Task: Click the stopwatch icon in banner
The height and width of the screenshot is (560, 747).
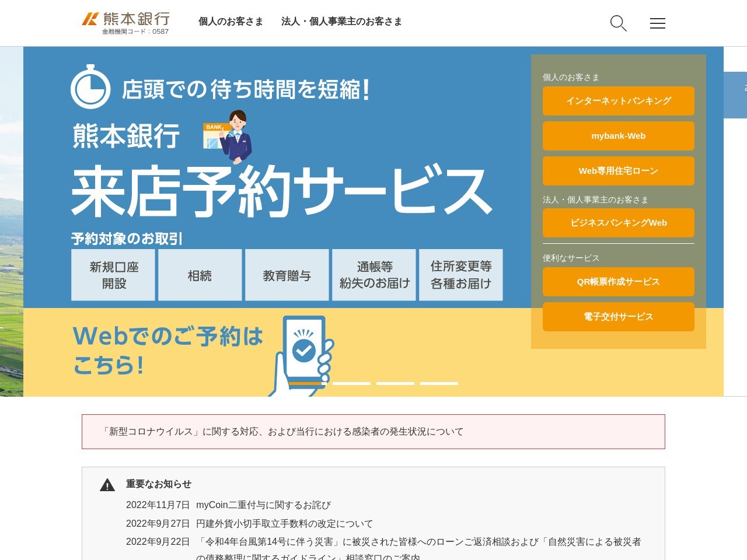Action: 90,87
